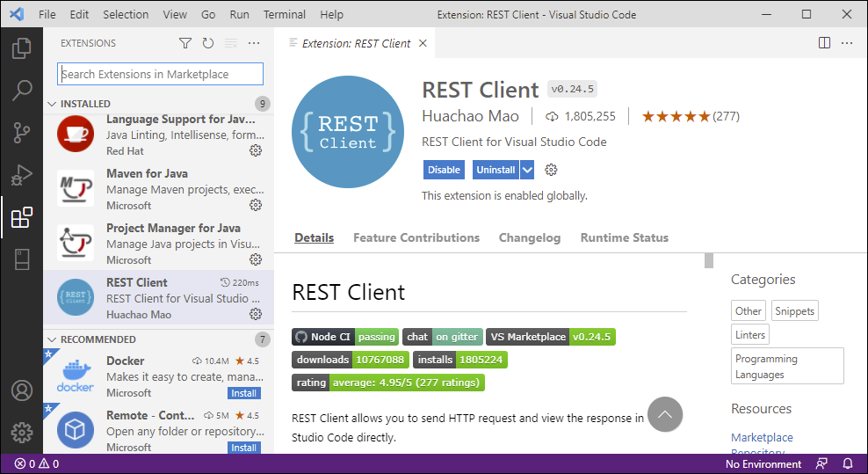Select Language Support for Java extension

point(158,135)
